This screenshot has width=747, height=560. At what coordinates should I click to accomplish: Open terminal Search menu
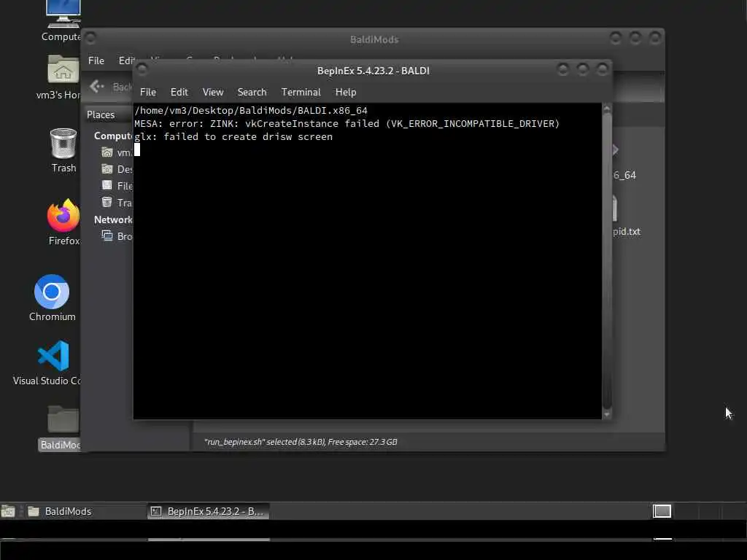point(252,92)
